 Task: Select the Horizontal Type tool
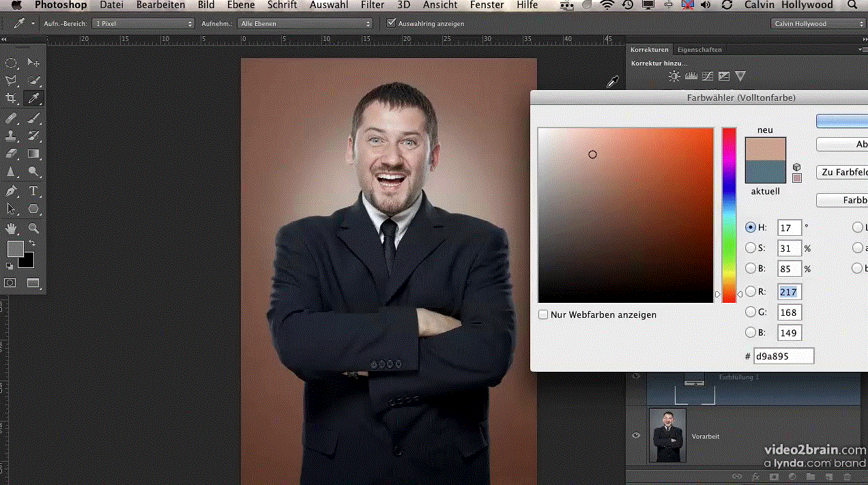point(33,191)
